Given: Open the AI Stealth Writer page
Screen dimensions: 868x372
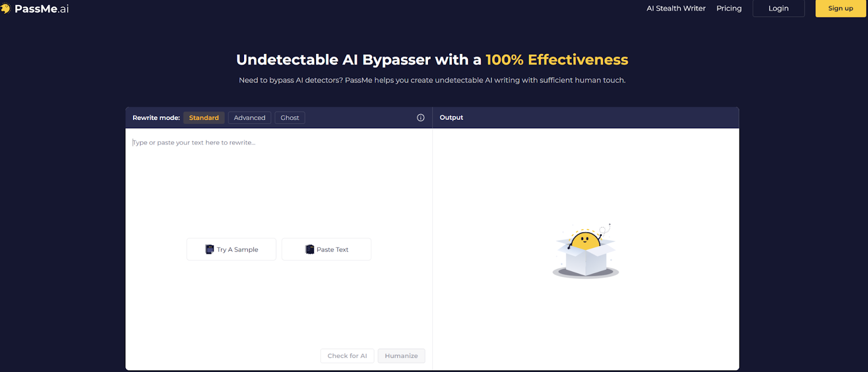Looking at the screenshot, I should 676,9.
